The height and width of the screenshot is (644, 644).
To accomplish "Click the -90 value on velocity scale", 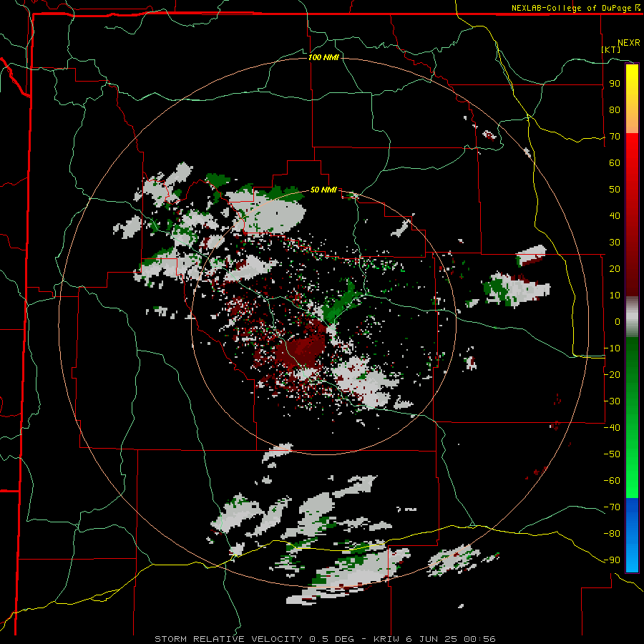I will point(612,560).
